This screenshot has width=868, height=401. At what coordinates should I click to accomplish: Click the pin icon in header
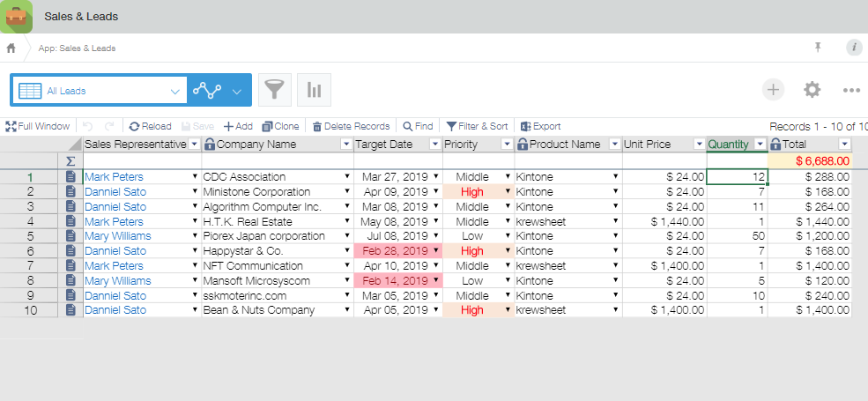pos(817,48)
